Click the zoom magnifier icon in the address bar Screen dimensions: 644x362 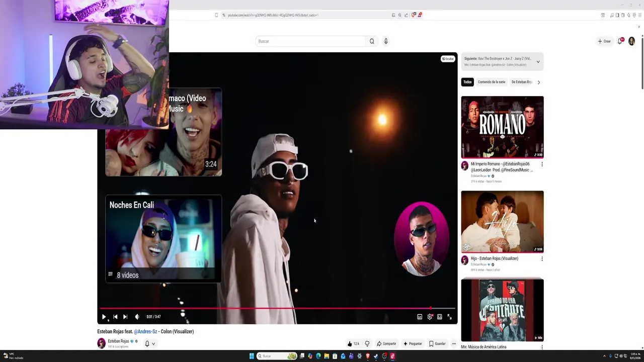(399, 15)
